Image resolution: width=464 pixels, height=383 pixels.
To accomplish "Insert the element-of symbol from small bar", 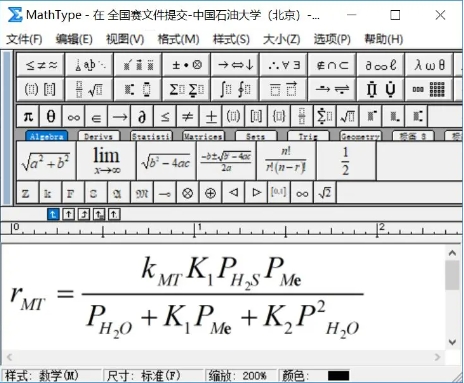I will coord(96,117).
